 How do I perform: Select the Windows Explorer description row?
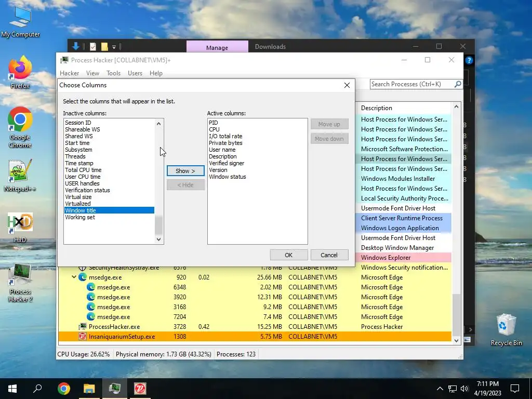point(404,258)
